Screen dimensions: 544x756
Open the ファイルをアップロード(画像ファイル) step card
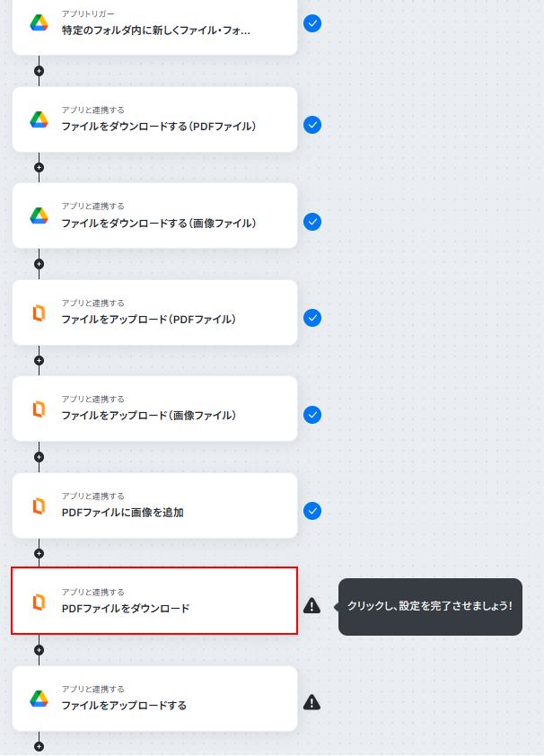tap(154, 409)
